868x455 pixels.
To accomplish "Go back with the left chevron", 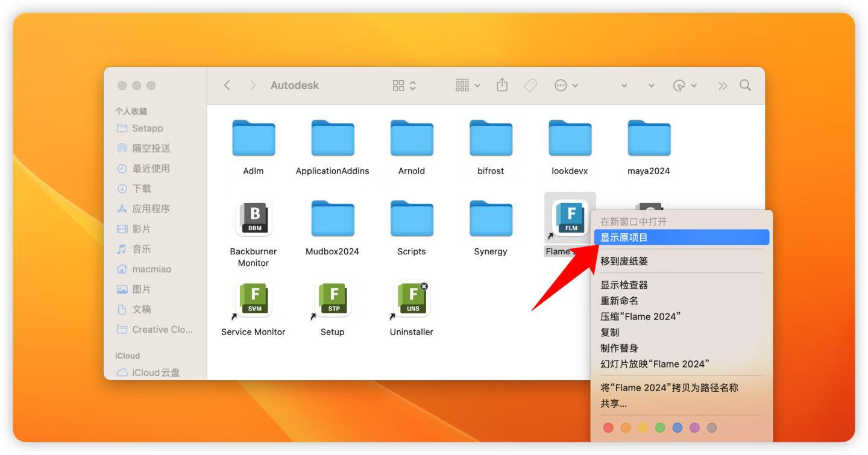I will [x=227, y=86].
